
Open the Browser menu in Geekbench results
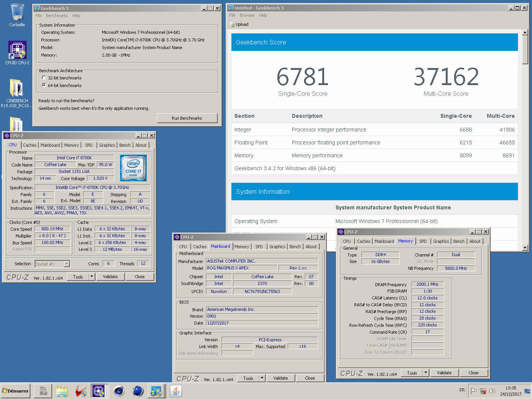247,15
